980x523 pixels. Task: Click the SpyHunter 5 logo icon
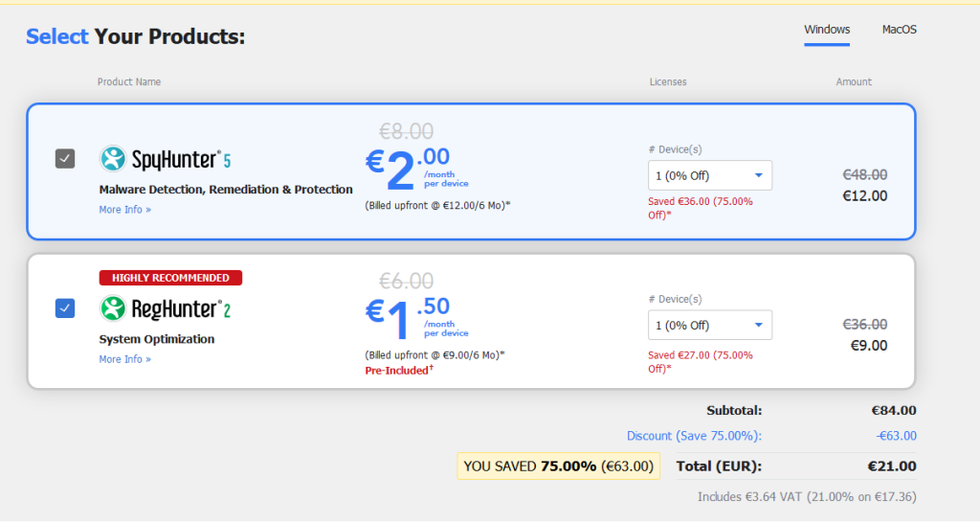113,158
